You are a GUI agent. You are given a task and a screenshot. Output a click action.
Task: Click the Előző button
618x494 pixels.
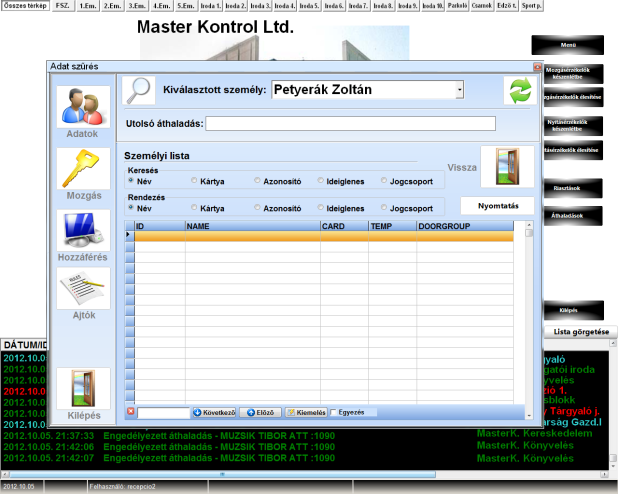(261, 412)
